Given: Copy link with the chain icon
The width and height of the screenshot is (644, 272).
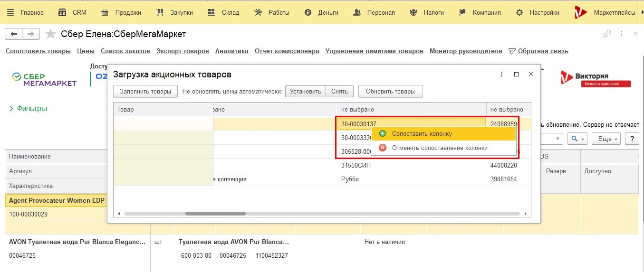Looking at the screenshot, I should [607, 34].
